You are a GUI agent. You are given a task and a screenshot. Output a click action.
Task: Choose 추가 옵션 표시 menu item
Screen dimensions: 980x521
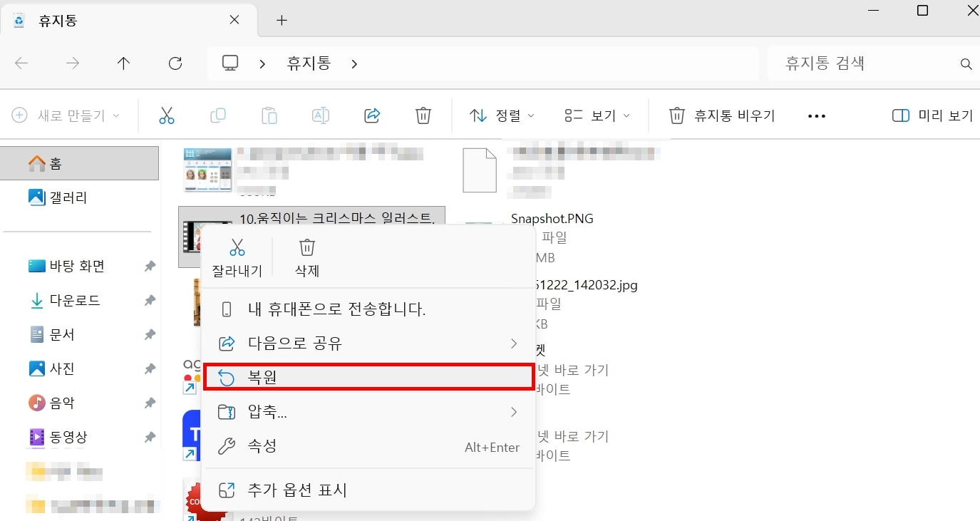tap(368, 490)
